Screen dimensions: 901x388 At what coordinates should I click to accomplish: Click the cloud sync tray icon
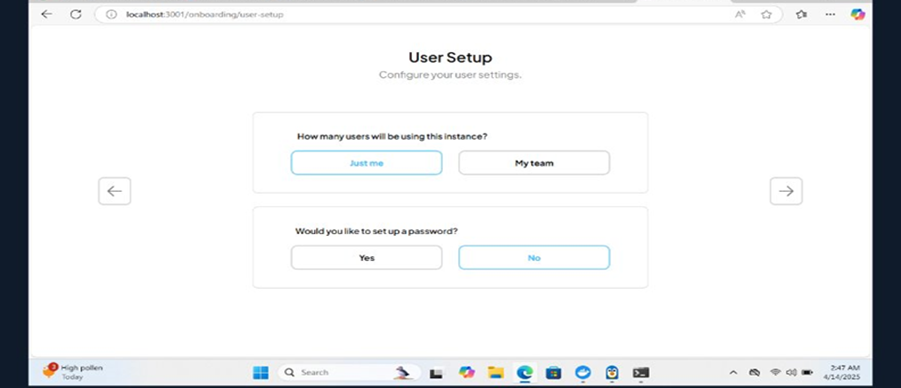coord(754,372)
